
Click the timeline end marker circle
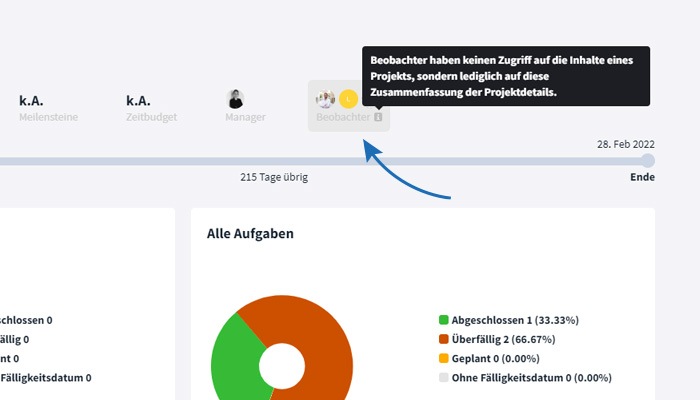pyautogui.click(x=648, y=160)
